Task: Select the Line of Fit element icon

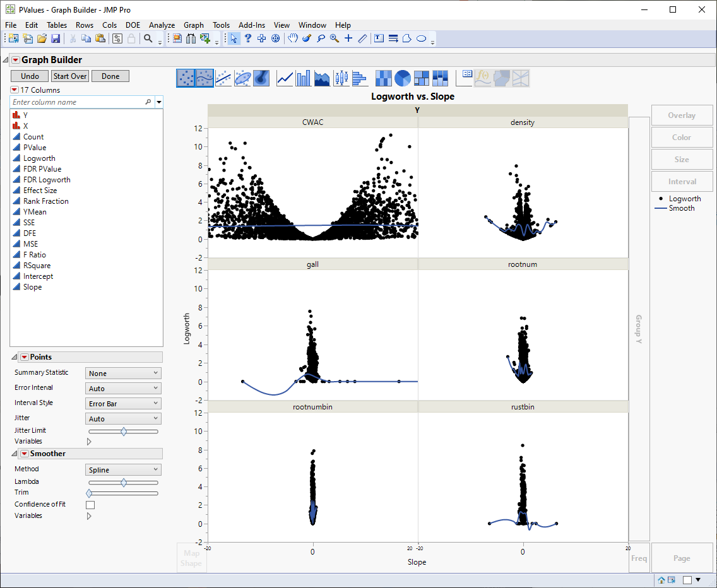Action: 223,78
